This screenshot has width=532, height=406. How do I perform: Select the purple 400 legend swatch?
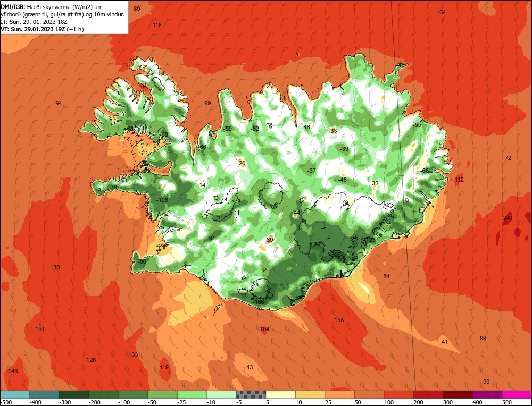point(487,394)
